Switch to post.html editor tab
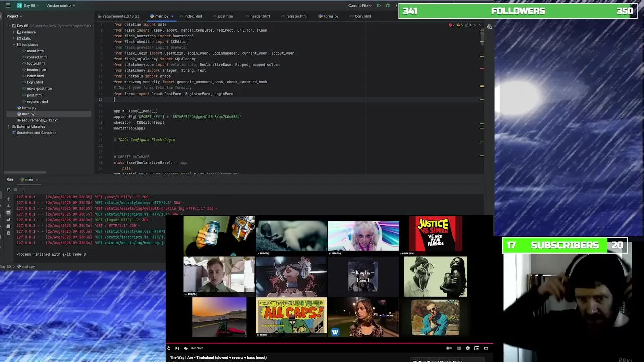Image resolution: width=644 pixels, height=362 pixels. click(x=223, y=16)
